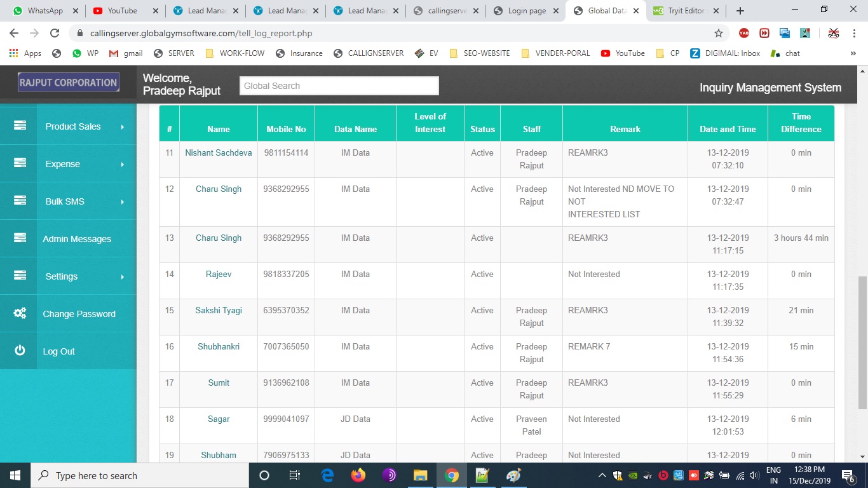Open the Nishant Sachdeva name link

218,152
